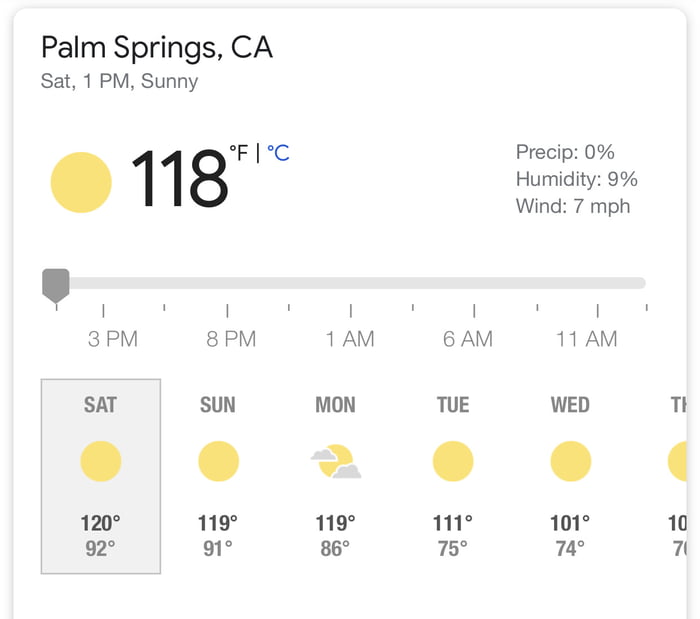Click Monday's partly cloudy icon

(336, 462)
